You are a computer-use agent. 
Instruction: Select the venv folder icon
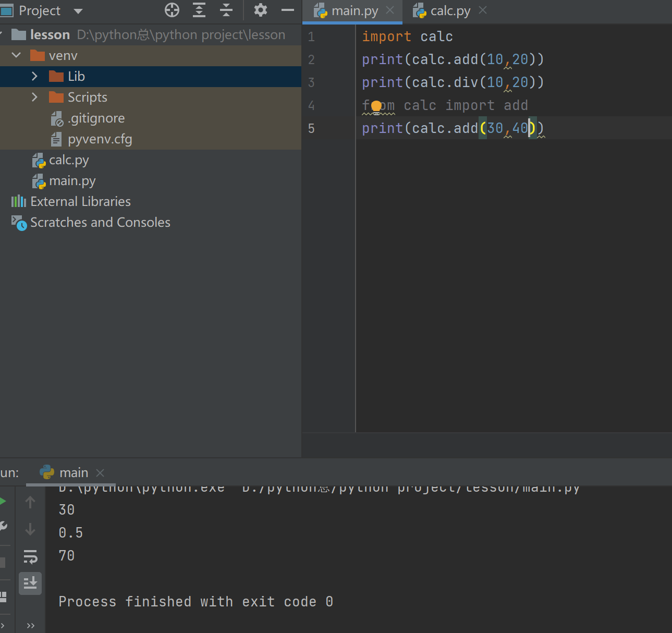pos(38,55)
